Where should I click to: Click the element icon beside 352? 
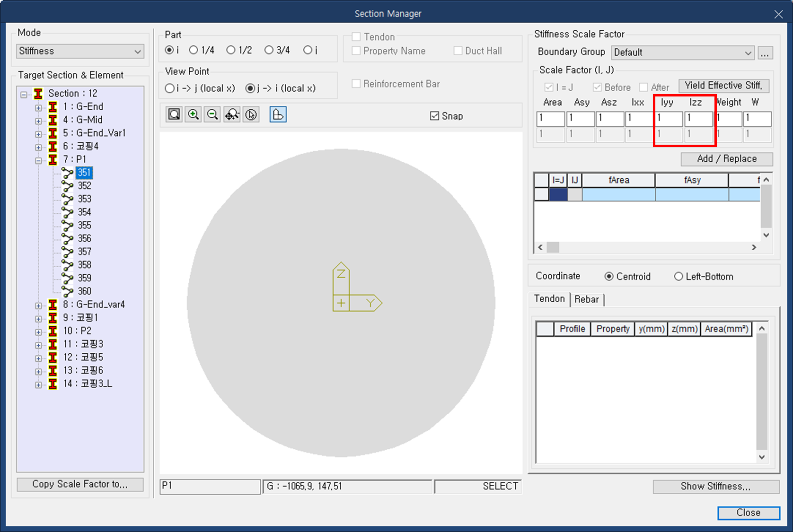point(68,186)
